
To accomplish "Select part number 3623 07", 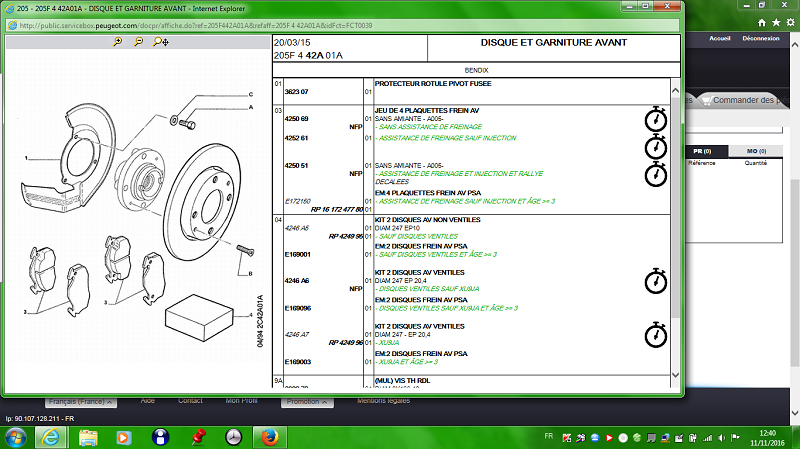I will [296, 92].
